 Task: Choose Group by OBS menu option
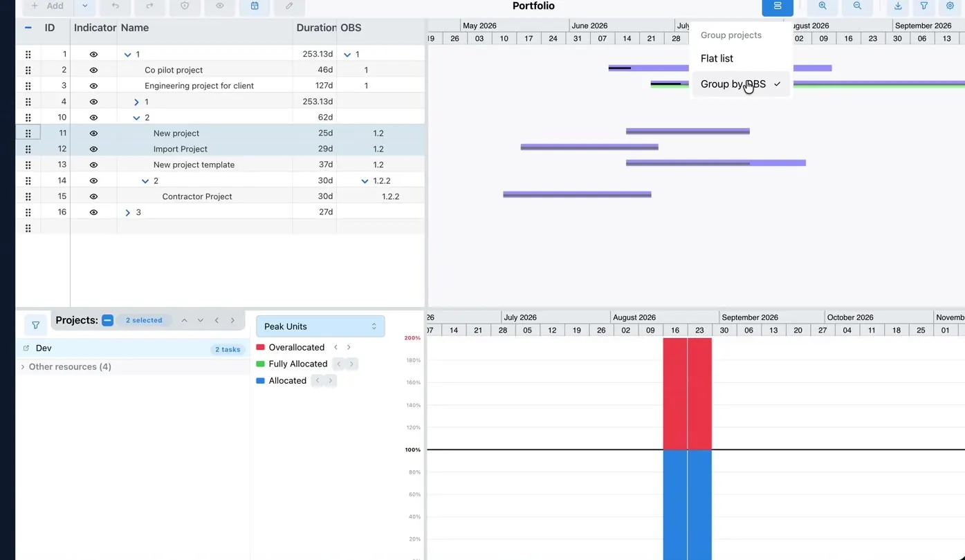pyautogui.click(x=742, y=84)
